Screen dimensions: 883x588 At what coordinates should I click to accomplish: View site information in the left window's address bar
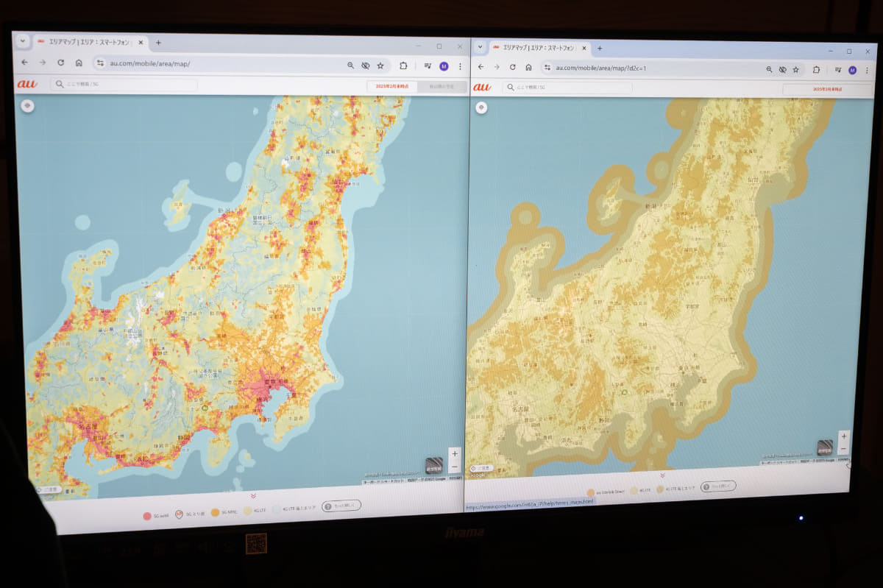[100, 63]
